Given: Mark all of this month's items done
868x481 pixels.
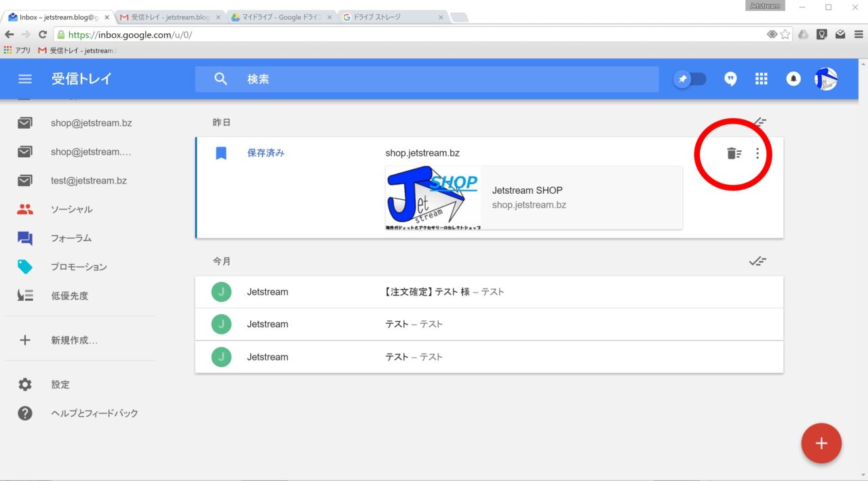Looking at the screenshot, I should pos(757,262).
